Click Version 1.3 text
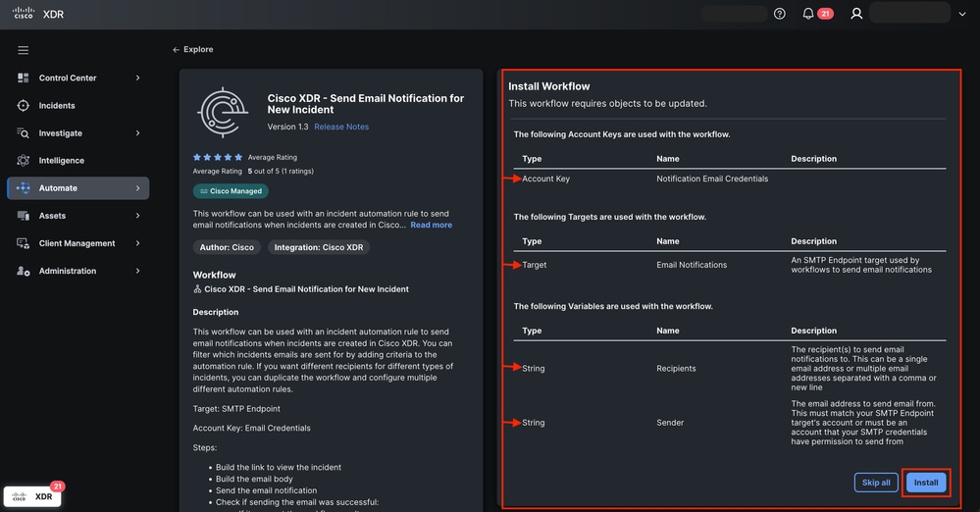Screen dimensions: 980x512 pyautogui.click(x=287, y=127)
